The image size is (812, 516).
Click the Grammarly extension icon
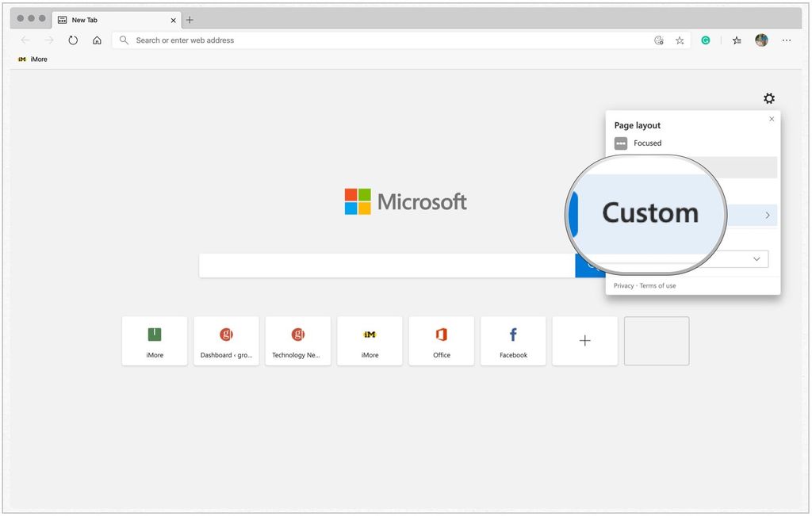click(x=706, y=40)
